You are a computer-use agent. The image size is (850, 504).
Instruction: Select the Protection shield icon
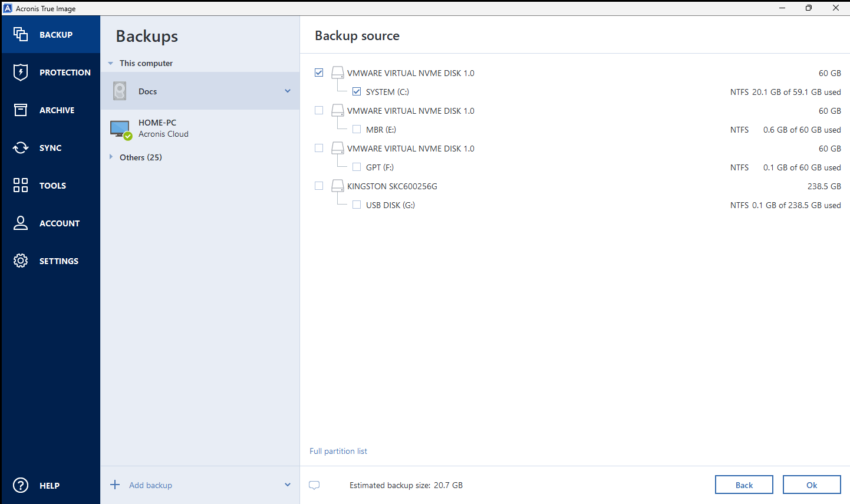pyautogui.click(x=20, y=72)
